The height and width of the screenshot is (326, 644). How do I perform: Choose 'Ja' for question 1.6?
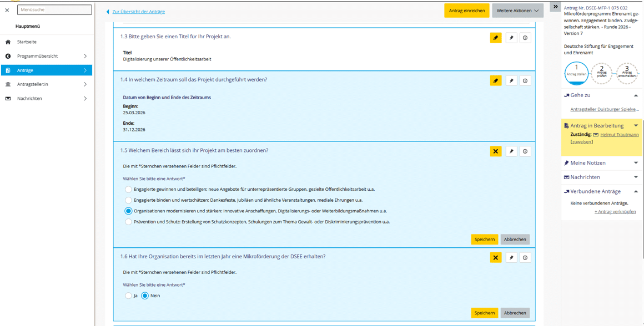click(128, 296)
